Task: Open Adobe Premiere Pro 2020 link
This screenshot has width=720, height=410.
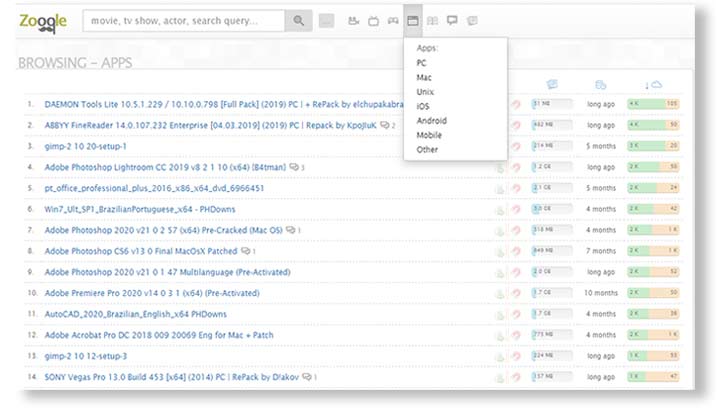Action: [x=152, y=293]
